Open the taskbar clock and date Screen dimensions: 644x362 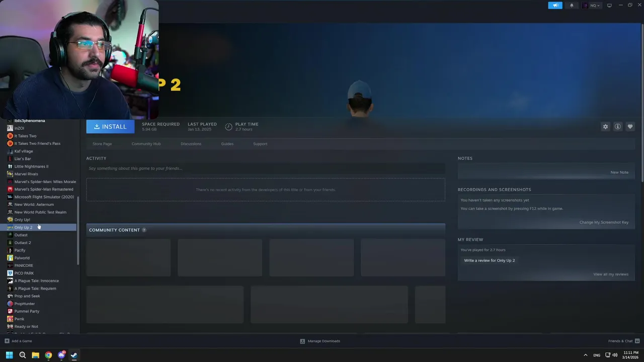click(x=630, y=355)
